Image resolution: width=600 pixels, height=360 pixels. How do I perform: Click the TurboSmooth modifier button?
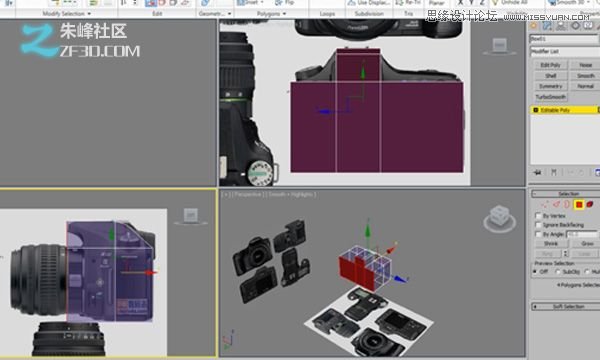click(551, 97)
